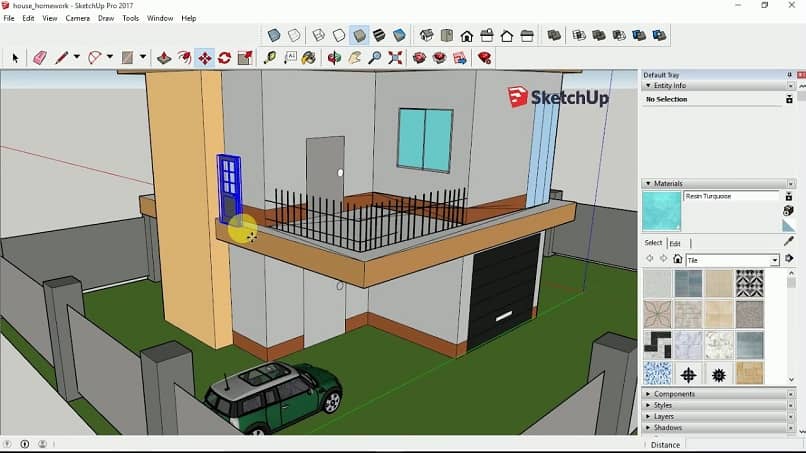The height and width of the screenshot is (453, 806).
Task: Toggle Default Tray auto-hide pin
Action: [x=790, y=75]
